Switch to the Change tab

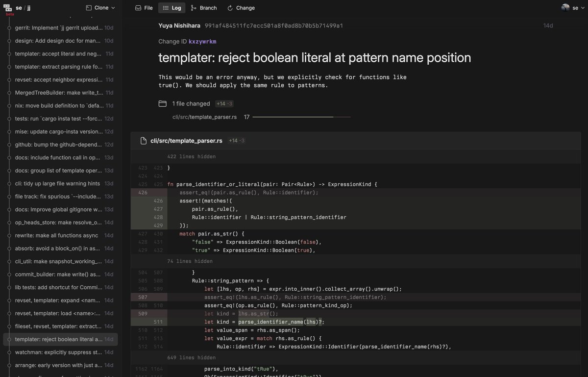[241, 8]
